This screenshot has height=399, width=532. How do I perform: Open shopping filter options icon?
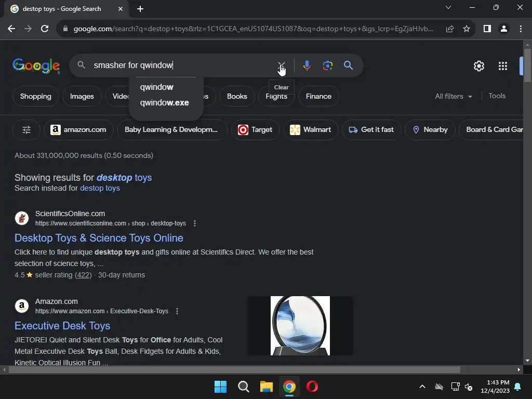coord(26,129)
